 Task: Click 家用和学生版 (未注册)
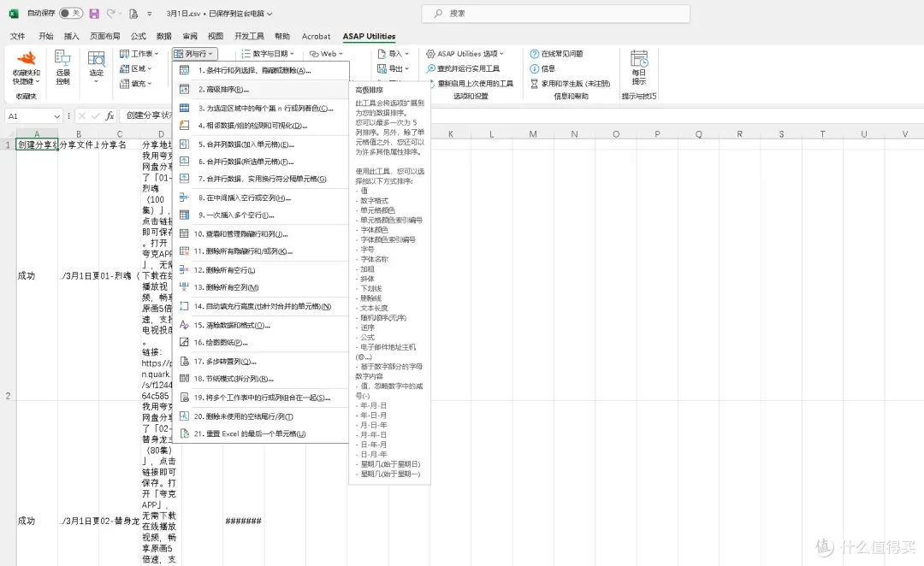click(570, 84)
